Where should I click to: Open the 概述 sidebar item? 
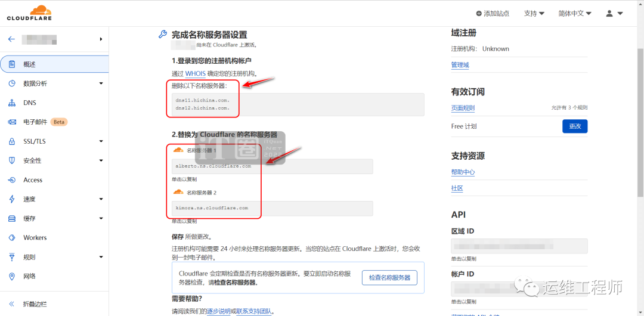pos(54,64)
